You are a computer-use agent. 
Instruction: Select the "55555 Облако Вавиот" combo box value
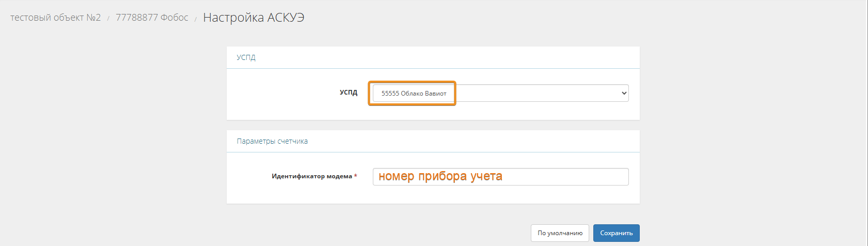414,94
